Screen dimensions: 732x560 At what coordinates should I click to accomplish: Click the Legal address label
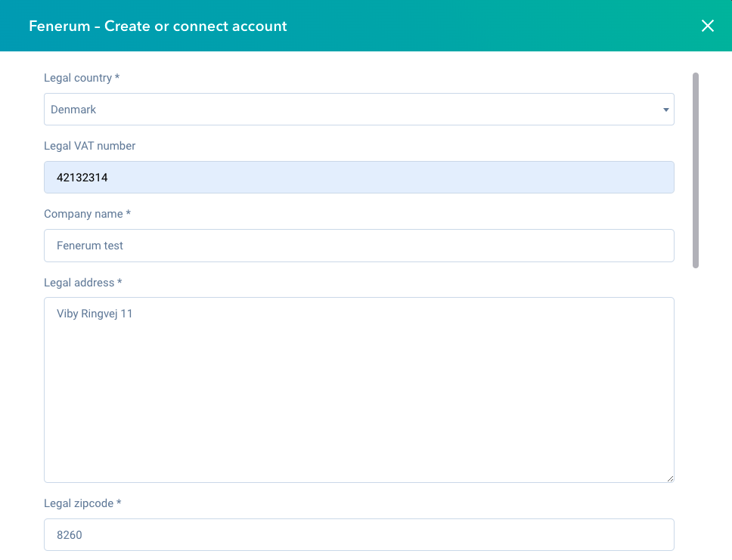tap(83, 283)
